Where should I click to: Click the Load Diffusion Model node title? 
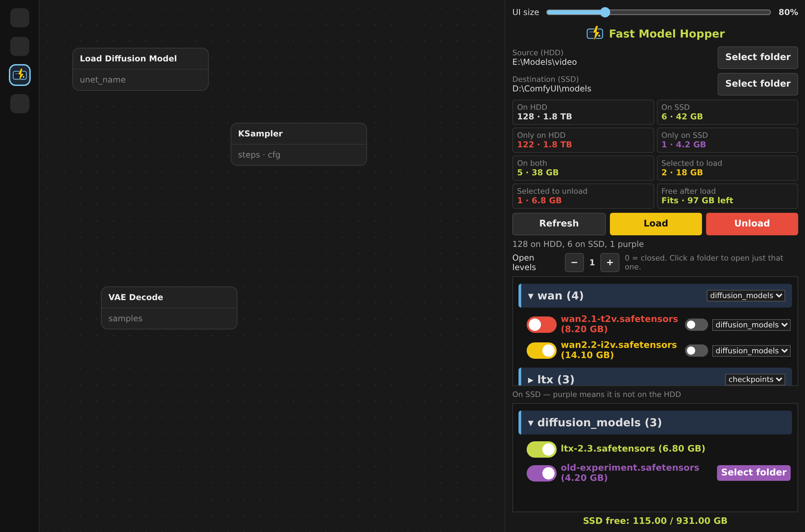[x=128, y=59]
